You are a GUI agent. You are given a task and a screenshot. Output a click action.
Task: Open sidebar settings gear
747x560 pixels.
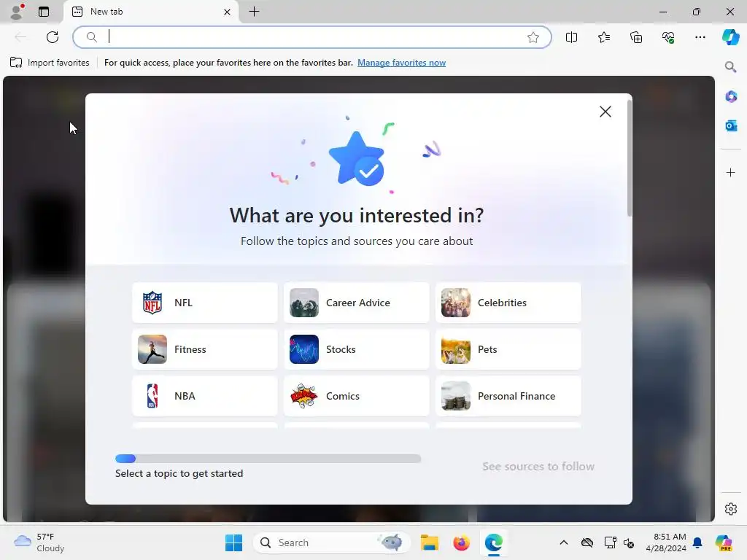click(730, 509)
